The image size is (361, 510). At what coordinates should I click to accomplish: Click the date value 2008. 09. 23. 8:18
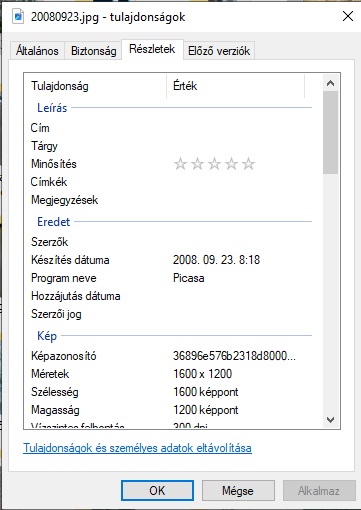216,260
